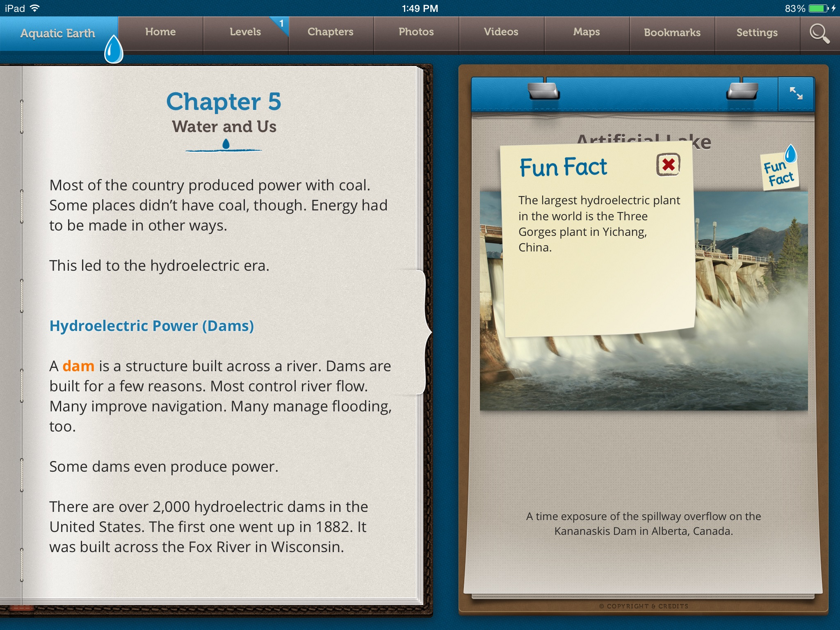Expand photo panel with fullscreen arrows icon
This screenshot has width=840, height=630.
point(796,94)
